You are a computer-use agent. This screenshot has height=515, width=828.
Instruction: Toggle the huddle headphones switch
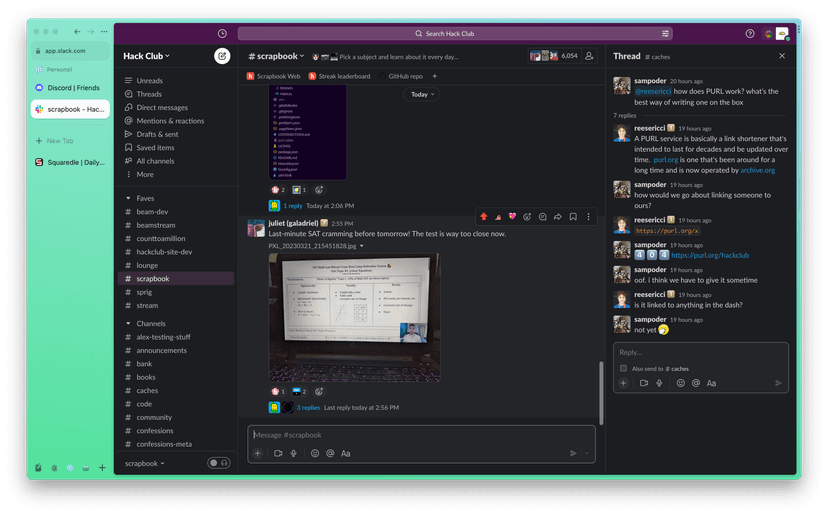(218, 463)
